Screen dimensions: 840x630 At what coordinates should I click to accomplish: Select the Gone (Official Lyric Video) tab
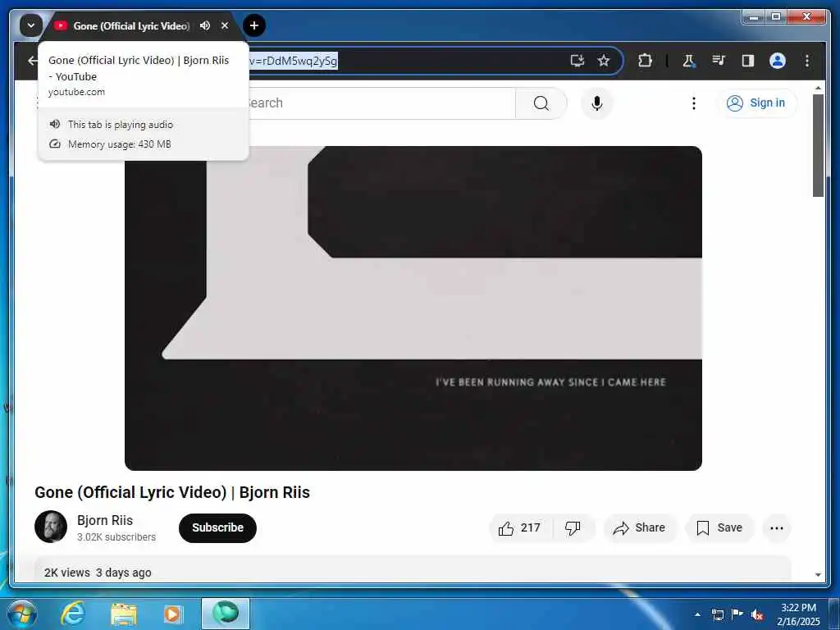(x=130, y=25)
